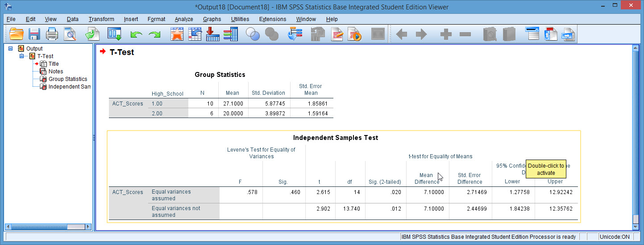Select Group Statistics in outline tree

click(x=68, y=79)
